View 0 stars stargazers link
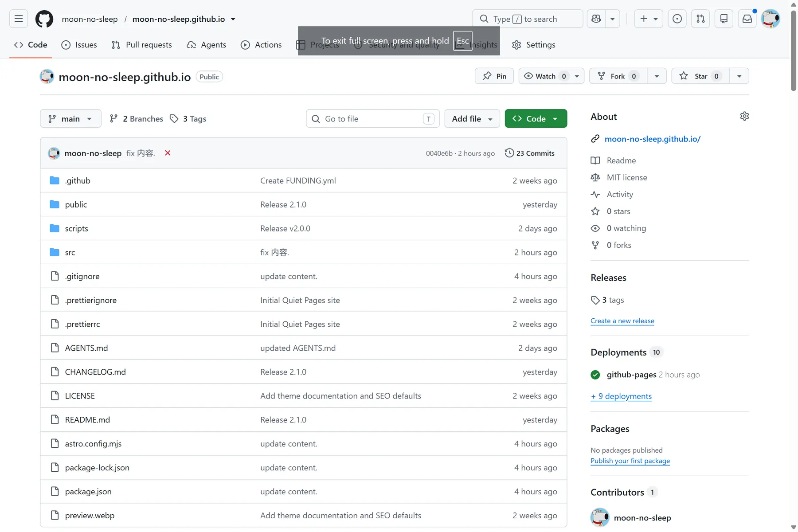The width and height of the screenshot is (798, 532). [618, 211]
